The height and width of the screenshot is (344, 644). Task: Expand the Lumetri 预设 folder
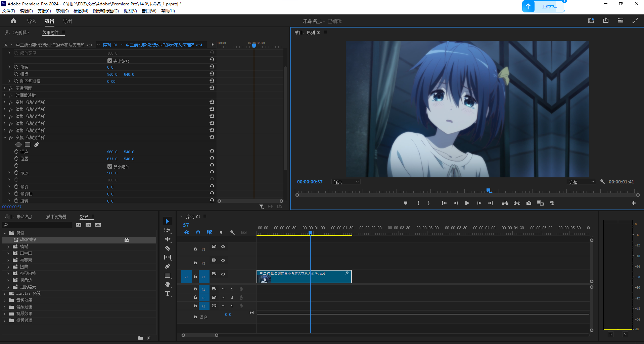point(5,294)
